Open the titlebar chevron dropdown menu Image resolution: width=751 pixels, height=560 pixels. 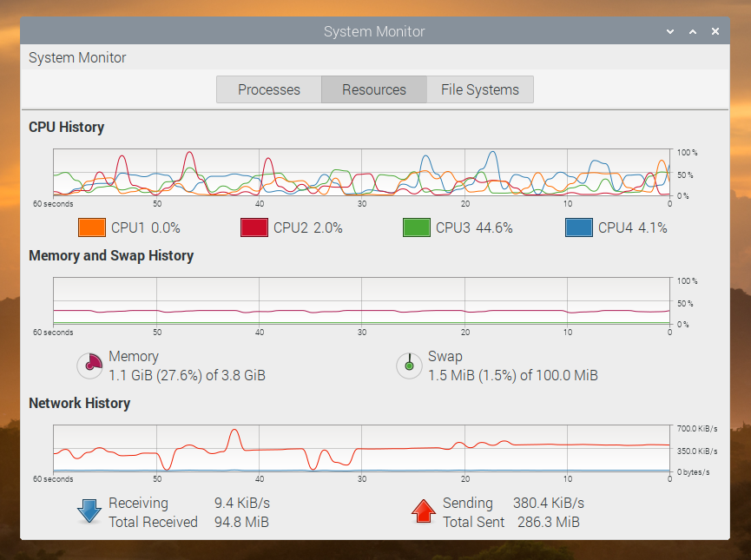669,31
